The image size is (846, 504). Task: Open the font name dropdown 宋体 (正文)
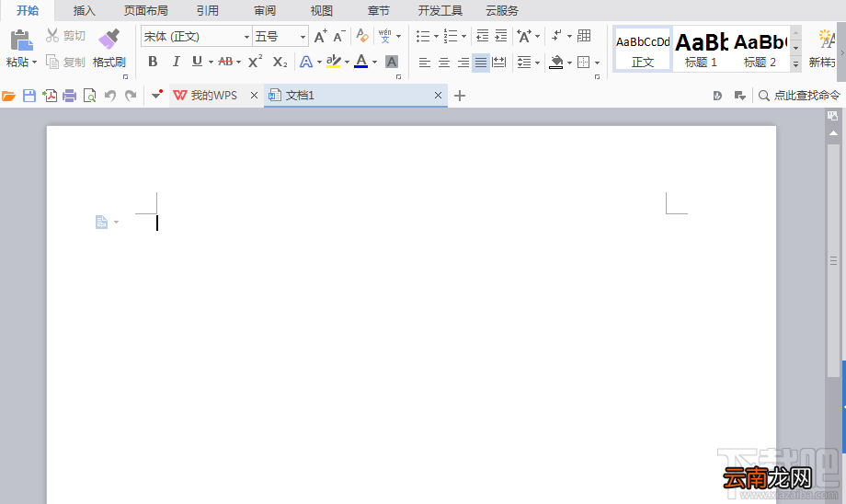(x=197, y=36)
